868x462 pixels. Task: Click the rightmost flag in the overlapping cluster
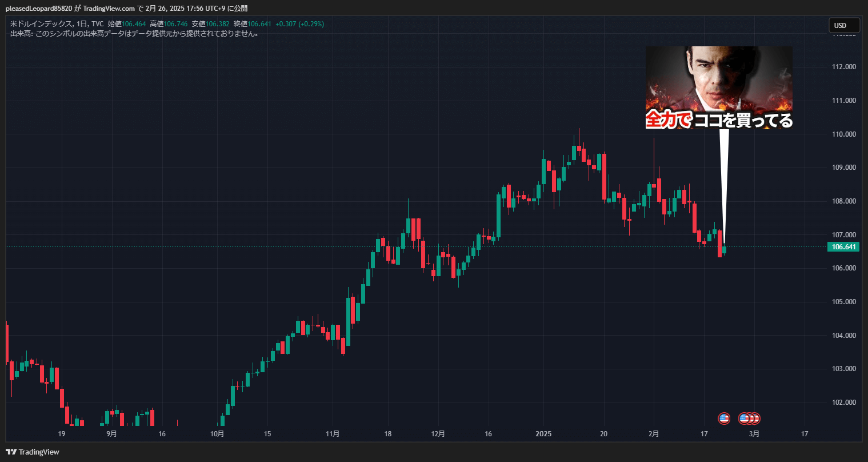[755, 419]
